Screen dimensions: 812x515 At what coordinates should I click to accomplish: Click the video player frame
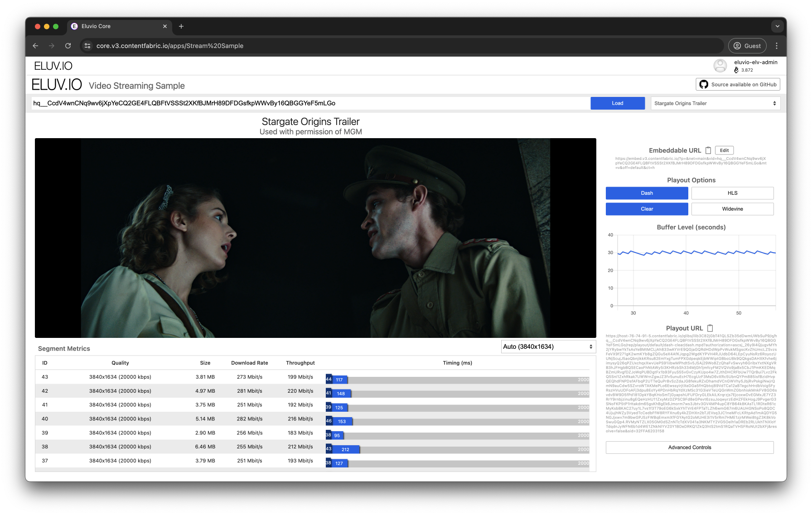tap(315, 238)
